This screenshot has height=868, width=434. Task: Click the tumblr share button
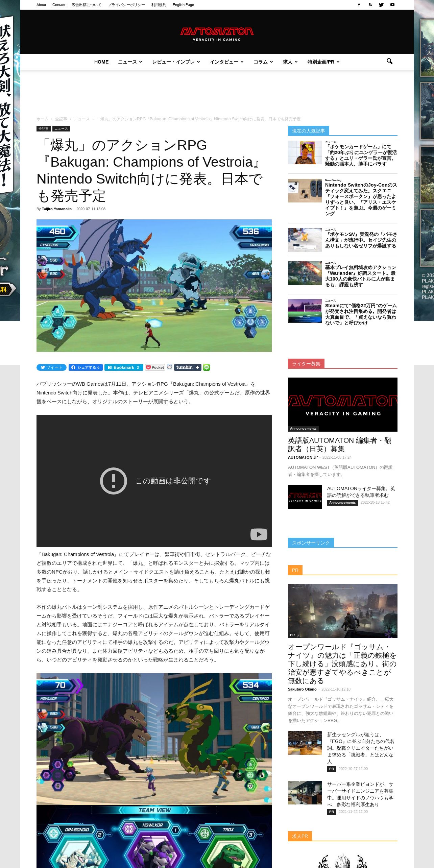tap(188, 367)
